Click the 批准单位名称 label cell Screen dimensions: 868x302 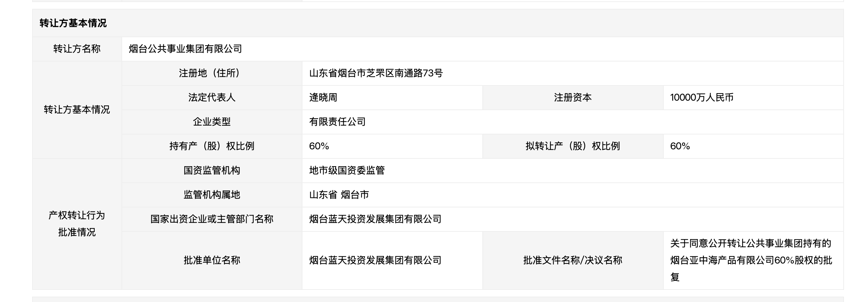(212, 260)
